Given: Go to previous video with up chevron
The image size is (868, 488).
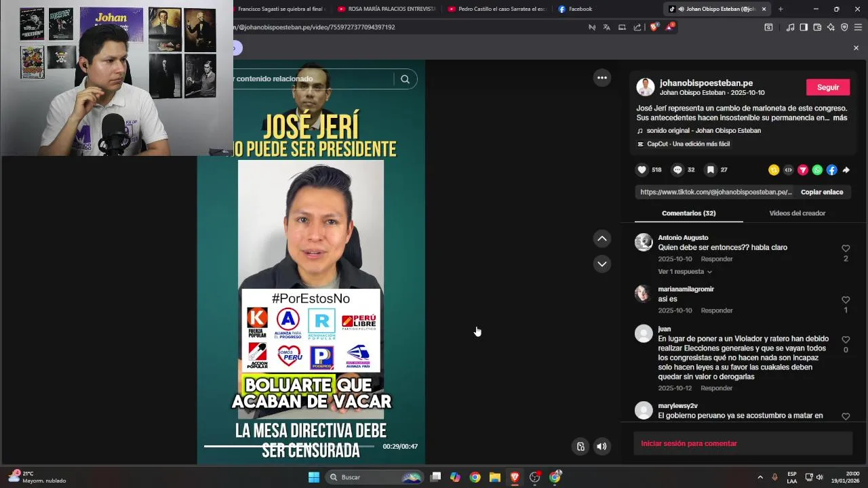Looking at the screenshot, I should point(602,239).
